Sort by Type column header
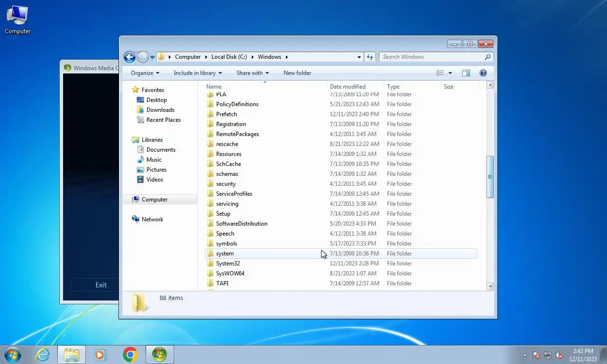The image size is (607, 364). click(412, 87)
